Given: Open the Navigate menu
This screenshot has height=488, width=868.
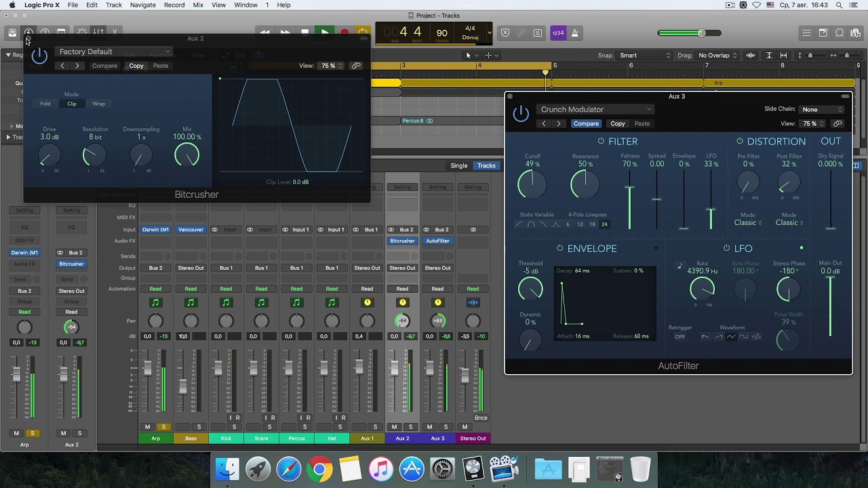Looking at the screenshot, I should 142,5.
